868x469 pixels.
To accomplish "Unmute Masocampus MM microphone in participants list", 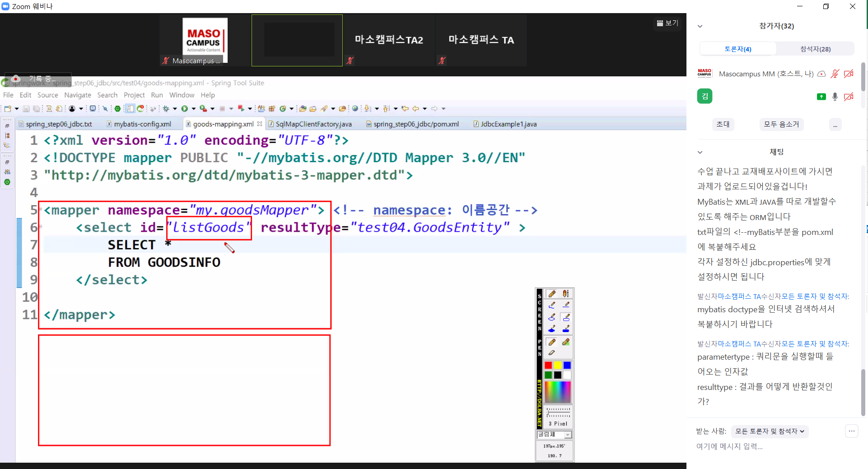I will point(835,74).
